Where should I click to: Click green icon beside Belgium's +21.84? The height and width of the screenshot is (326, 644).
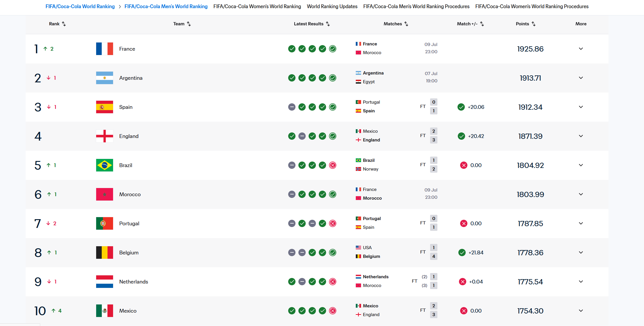462,253
